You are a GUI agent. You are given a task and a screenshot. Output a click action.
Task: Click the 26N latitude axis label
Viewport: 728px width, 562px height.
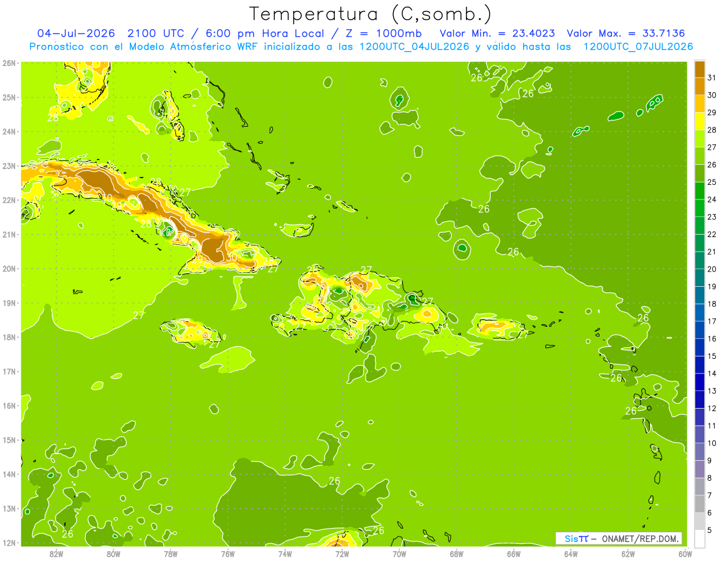(9, 62)
